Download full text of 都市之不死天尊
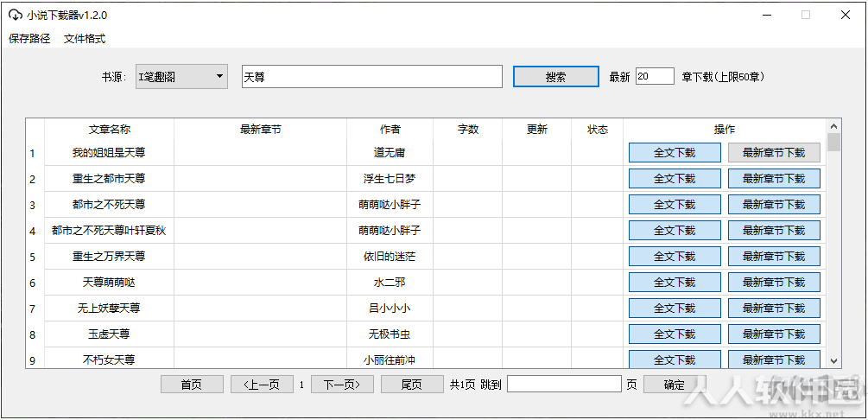The width and height of the screenshot is (868, 420). tap(675, 205)
